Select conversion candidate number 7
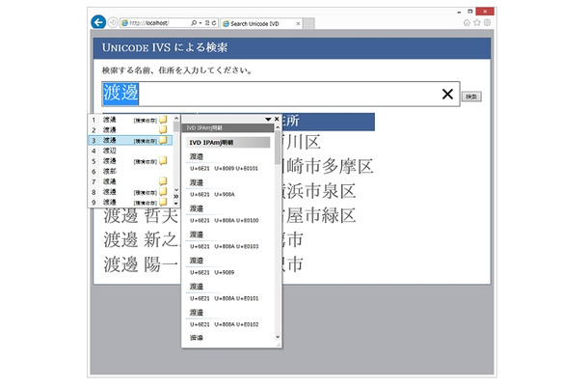Screen dimensions: 588x386 [x=131, y=181]
